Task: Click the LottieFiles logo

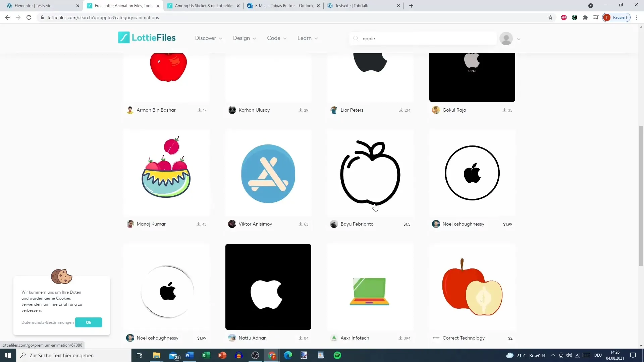Action: pyautogui.click(x=147, y=38)
